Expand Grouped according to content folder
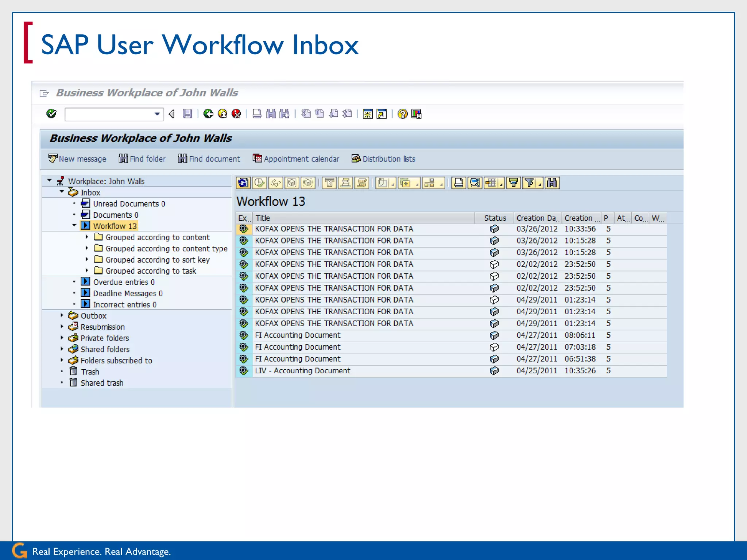Screen dimensions: 747x560 coord(86,237)
